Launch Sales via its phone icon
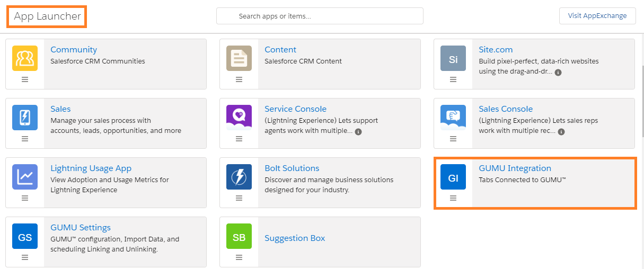 [25, 118]
